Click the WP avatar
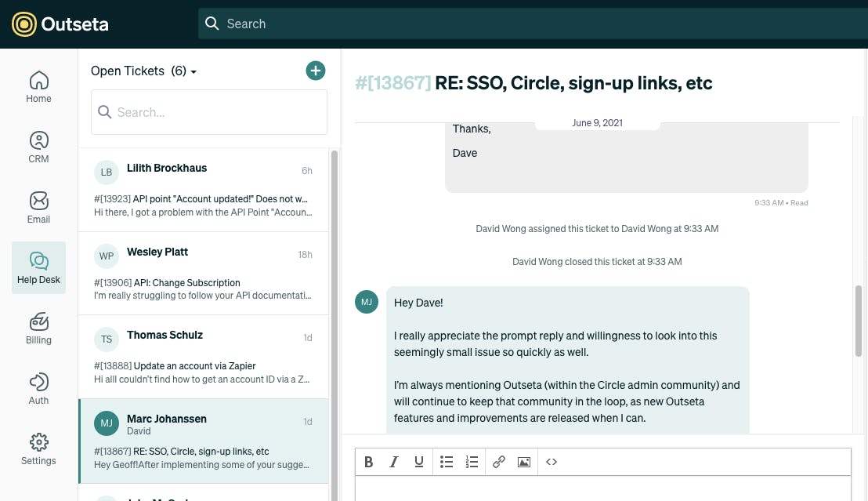868x501 pixels. click(x=107, y=256)
